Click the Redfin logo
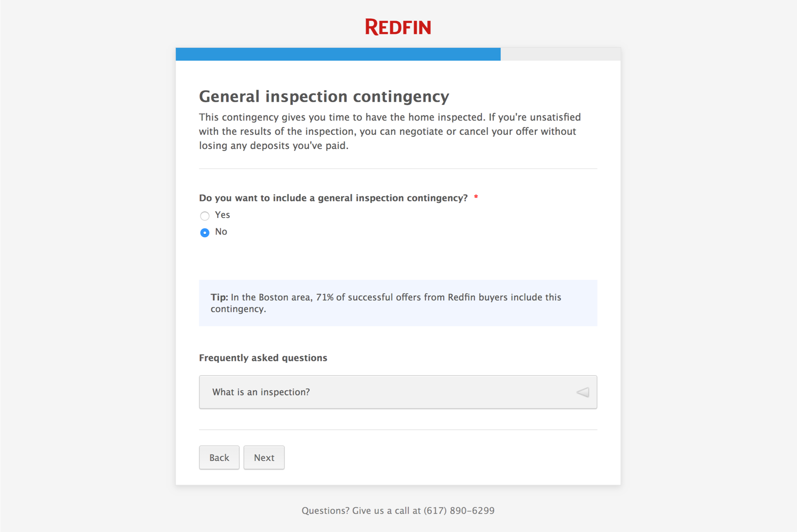This screenshot has width=797, height=532. pyautogui.click(x=398, y=27)
